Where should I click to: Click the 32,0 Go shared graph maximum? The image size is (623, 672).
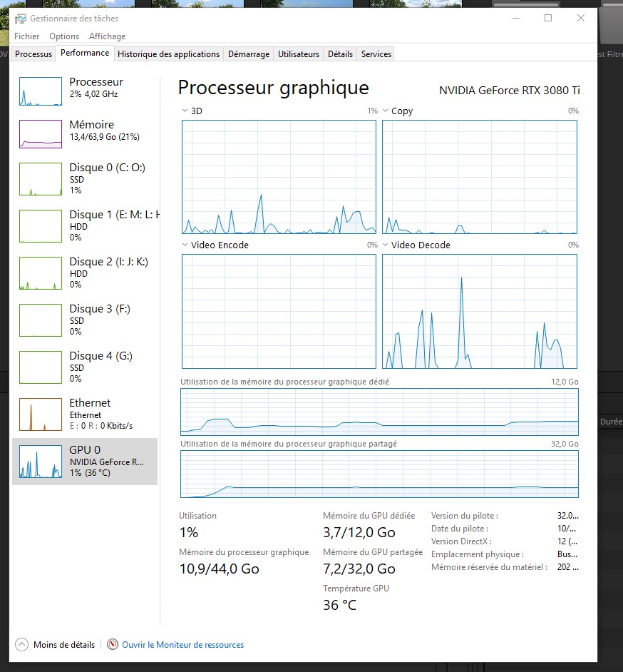(565, 444)
